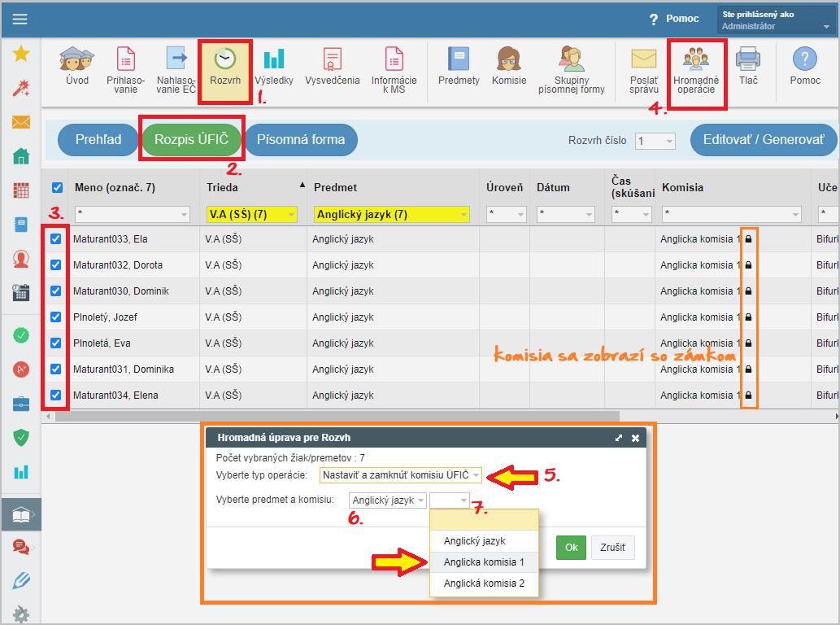
Task: Switch to the Rozpis ÚFIČ tab
Action: [x=193, y=140]
